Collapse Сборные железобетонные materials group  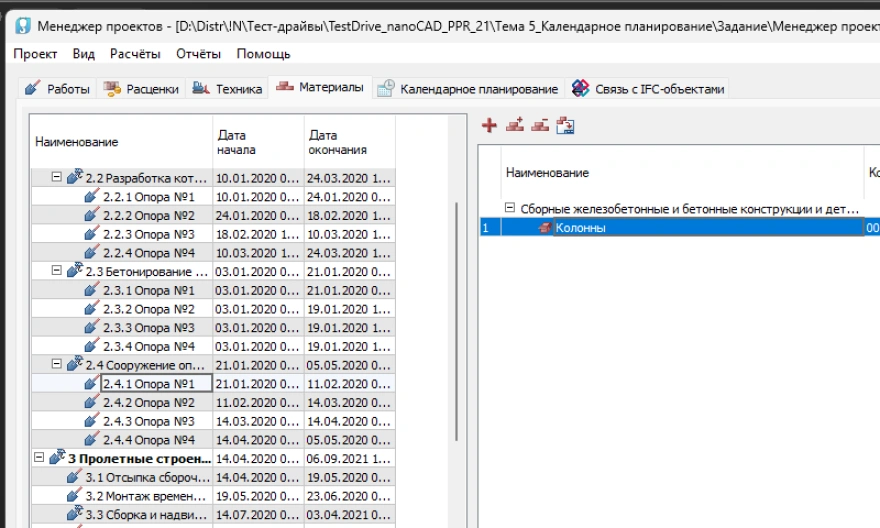click(510, 209)
